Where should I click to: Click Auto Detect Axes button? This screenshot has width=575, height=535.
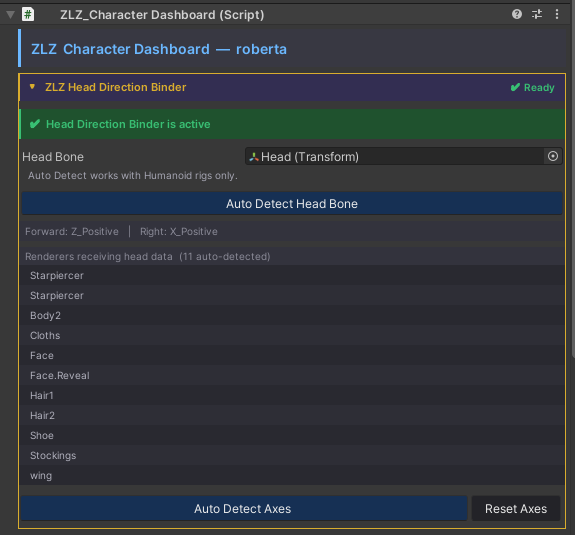click(244, 509)
